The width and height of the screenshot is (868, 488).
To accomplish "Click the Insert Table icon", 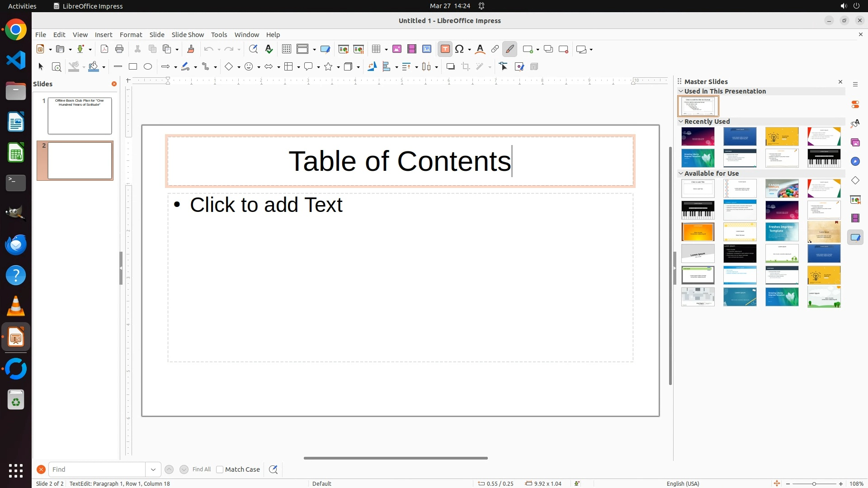I will tap(376, 49).
